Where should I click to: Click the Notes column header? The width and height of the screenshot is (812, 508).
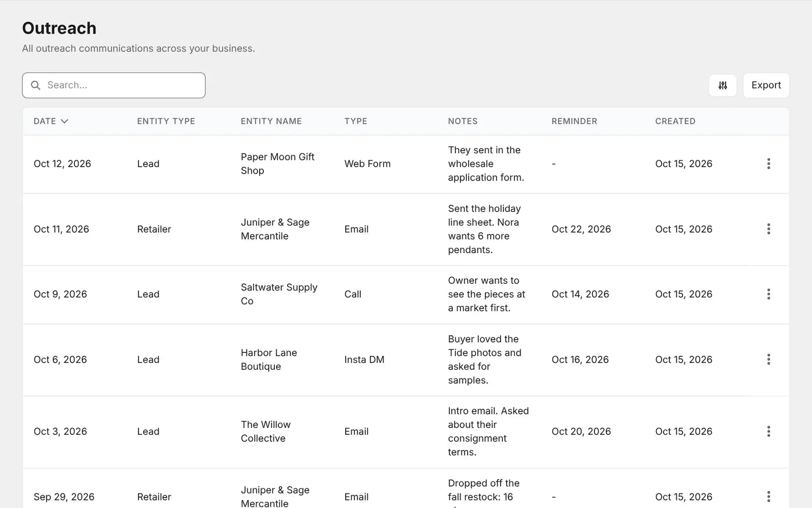tap(463, 121)
